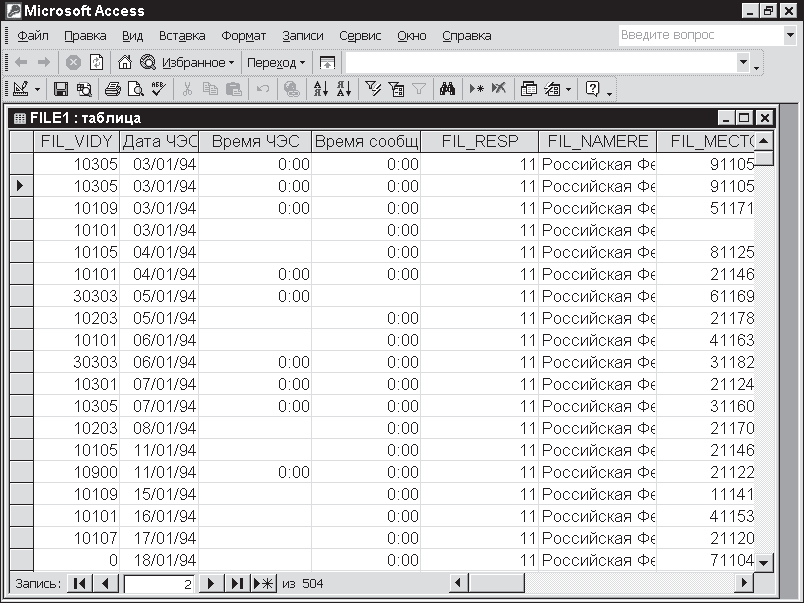Click the Введите вопрос help box
Viewport: 804px width, 603px height.
[x=699, y=35]
